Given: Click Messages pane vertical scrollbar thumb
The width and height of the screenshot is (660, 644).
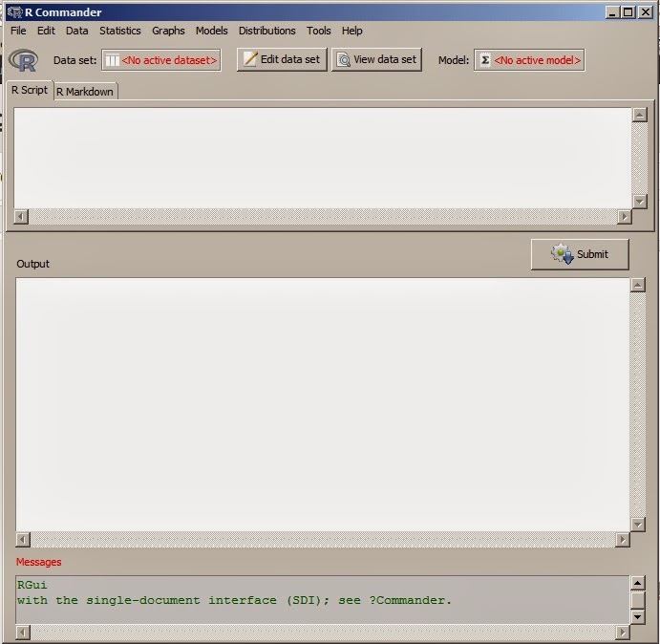Looking at the screenshot, I should click(x=638, y=600).
